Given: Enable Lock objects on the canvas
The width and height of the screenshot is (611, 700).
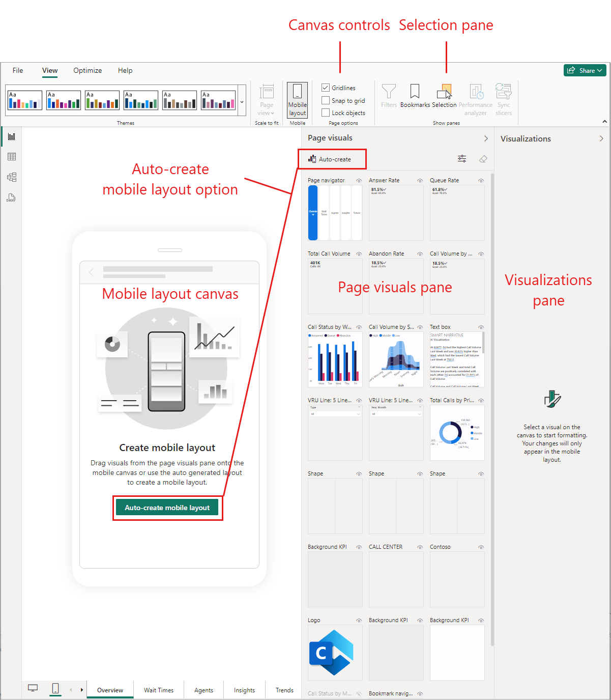Looking at the screenshot, I should point(326,113).
